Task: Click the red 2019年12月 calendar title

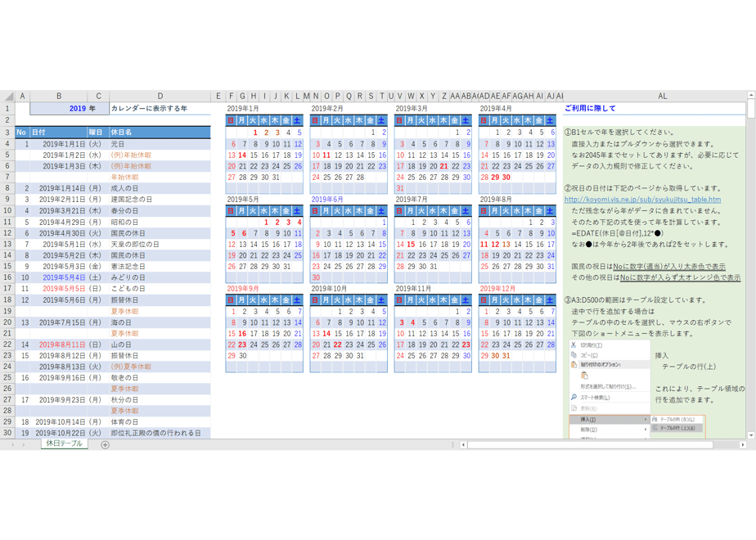Action: pyautogui.click(x=497, y=288)
